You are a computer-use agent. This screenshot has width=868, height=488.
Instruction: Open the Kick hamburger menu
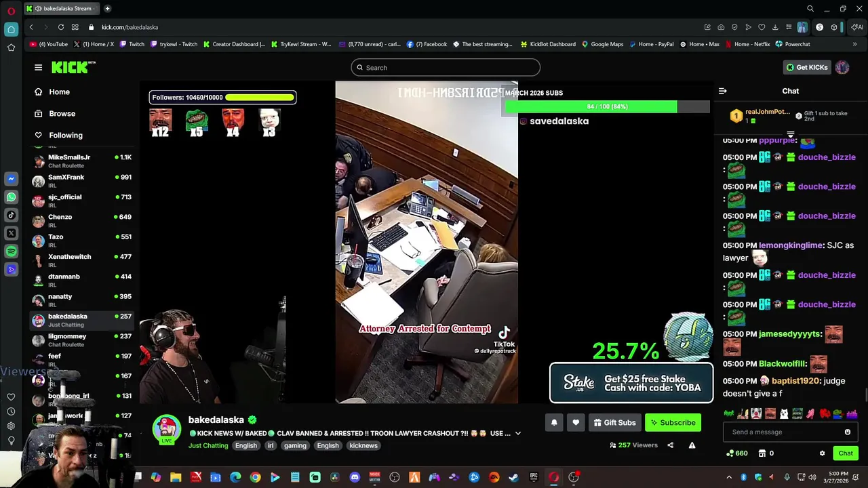click(x=38, y=67)
